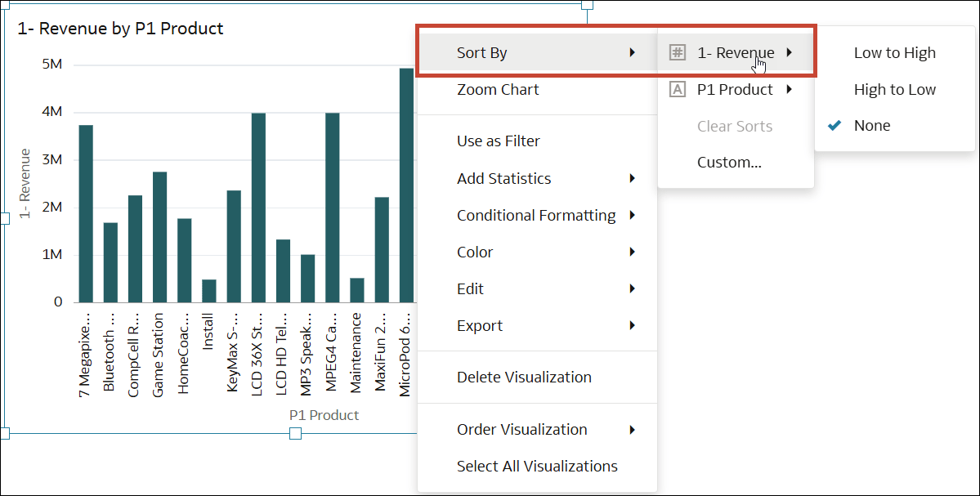
Task: Select the Low to High sort order
Action: point(894,52)
